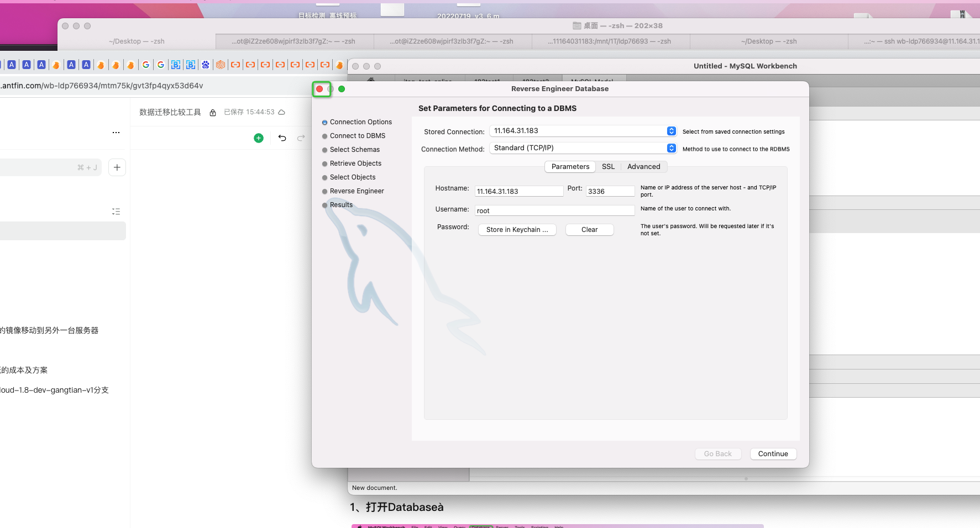The height and width of the screenshot is (528, 980).
Task: Toggle the outline list icon in sidebar
Action: [x=116, y=212]
